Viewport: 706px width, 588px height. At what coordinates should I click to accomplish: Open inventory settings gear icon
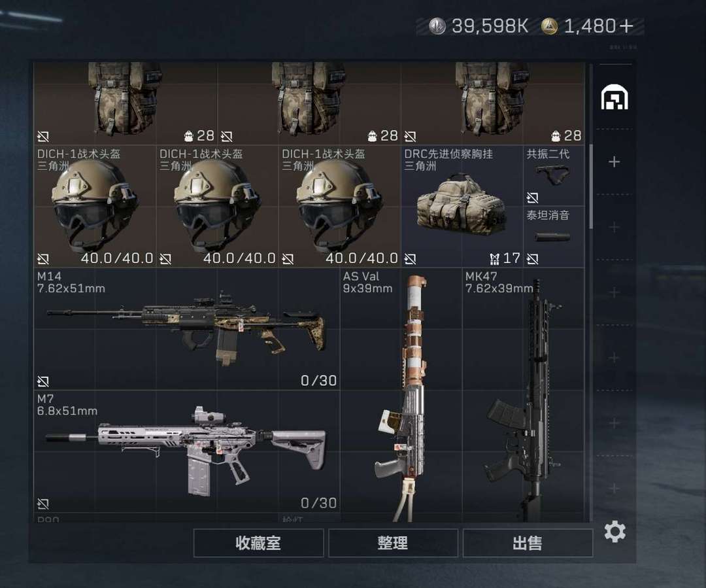(614, 532)
